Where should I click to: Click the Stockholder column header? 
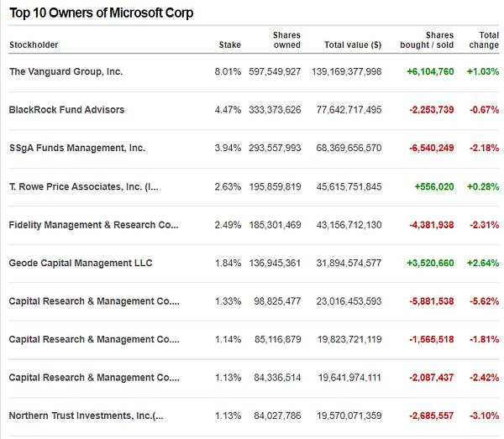(34, 45)
